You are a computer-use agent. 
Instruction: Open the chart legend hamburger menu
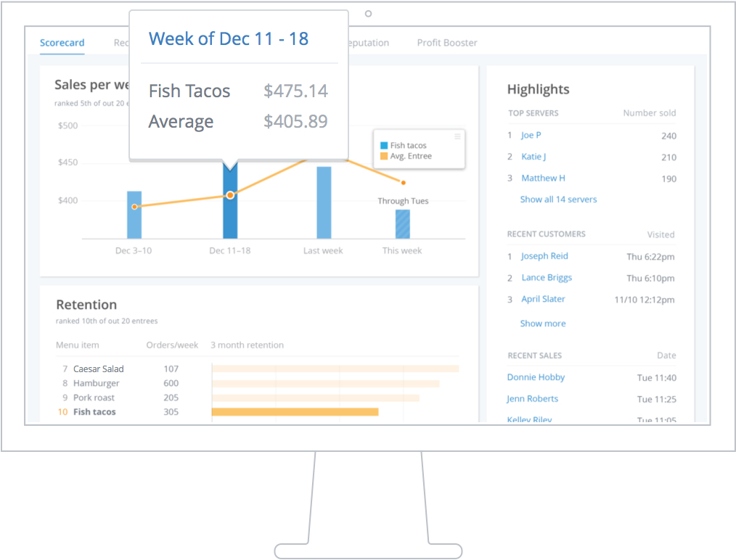[x=457, y=136]
